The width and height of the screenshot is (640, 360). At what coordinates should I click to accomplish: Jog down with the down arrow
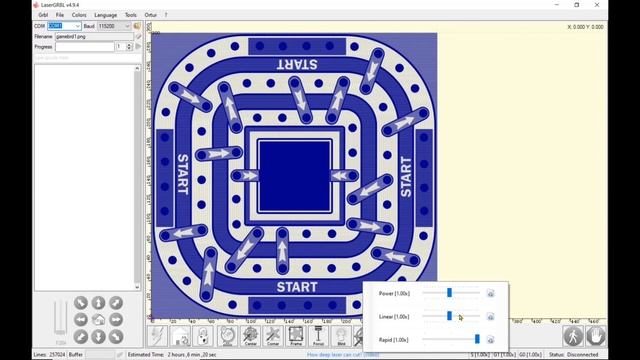(98, 337)
